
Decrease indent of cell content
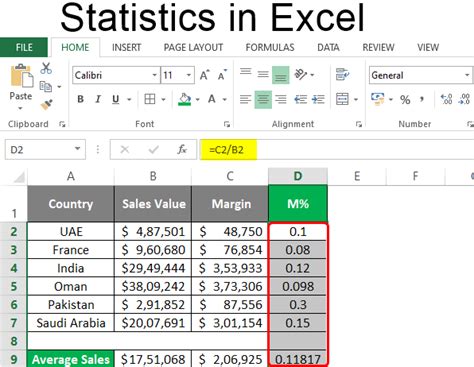point(300,99)
